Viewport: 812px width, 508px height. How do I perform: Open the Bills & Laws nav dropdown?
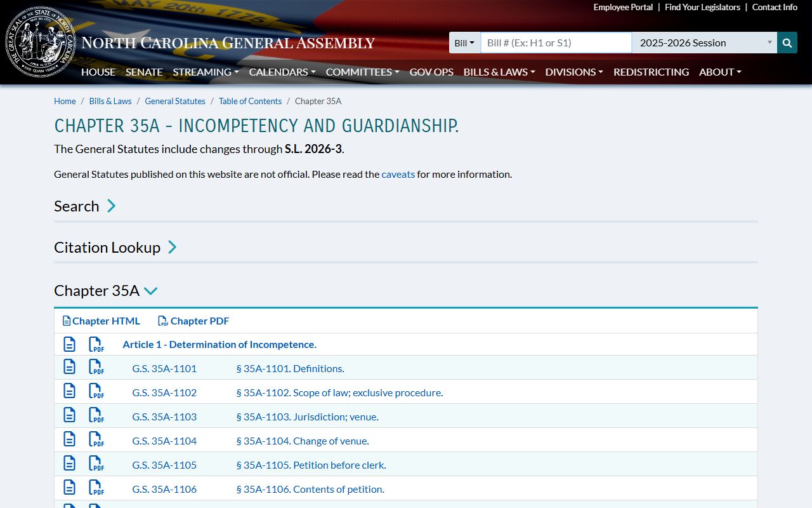pos(499,72)
